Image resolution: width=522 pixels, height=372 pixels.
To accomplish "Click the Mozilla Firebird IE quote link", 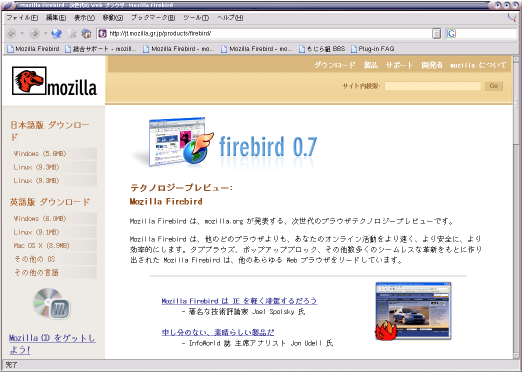I will (239, 301).
